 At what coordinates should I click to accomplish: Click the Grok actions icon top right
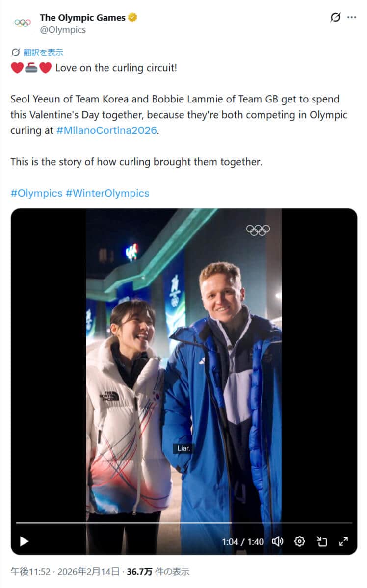click(335, 18)
